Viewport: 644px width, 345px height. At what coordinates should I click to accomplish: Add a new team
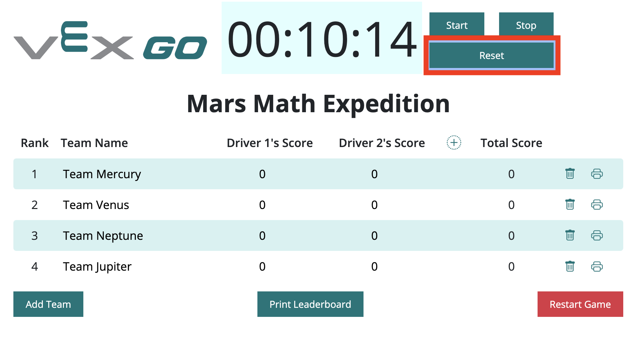tap(48, 304)
